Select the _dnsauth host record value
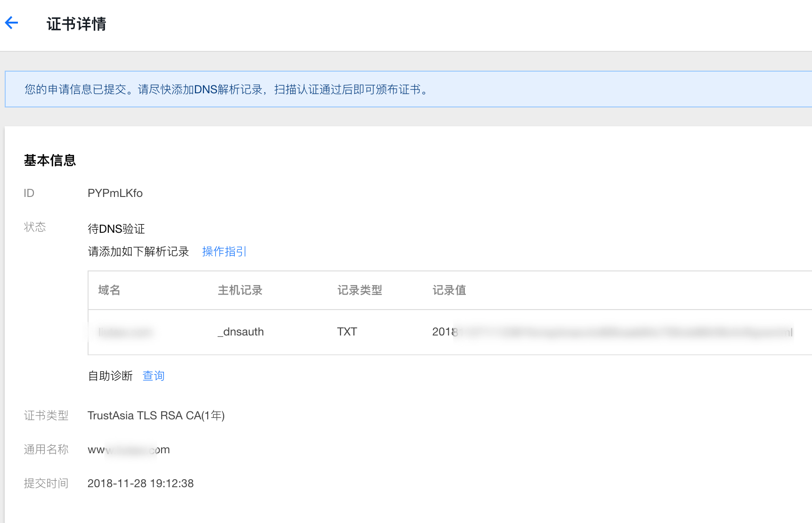 tap(240, 331)
